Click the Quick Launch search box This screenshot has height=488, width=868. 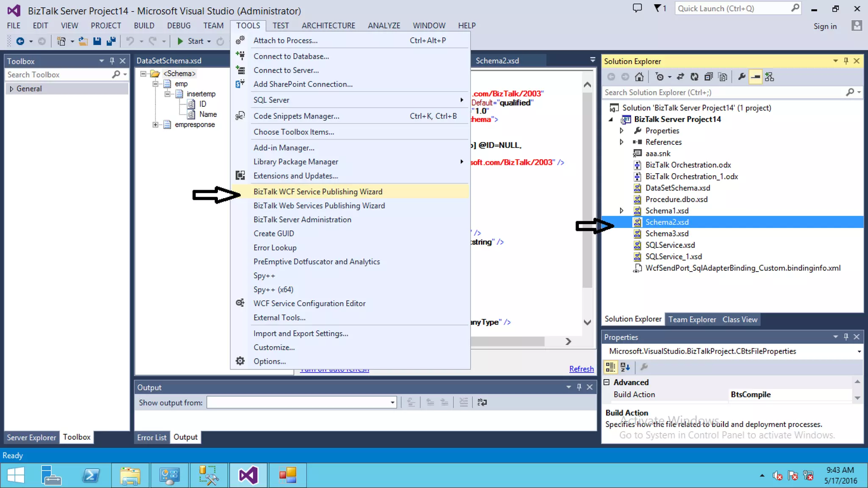[737, 8]
